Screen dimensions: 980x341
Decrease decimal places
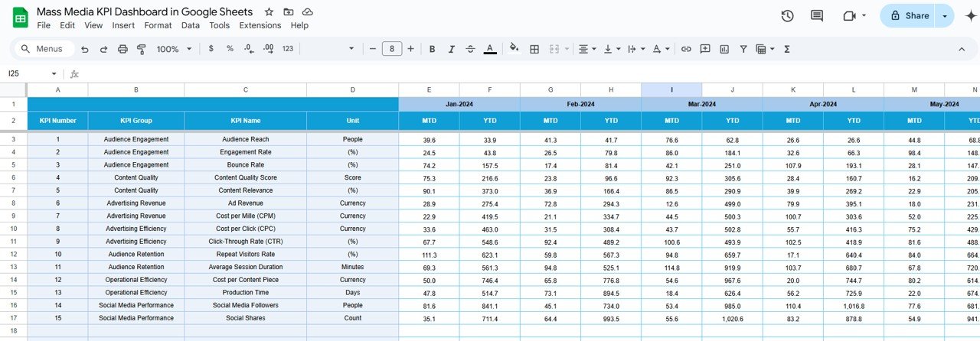pyautogui.click(x=249, y=49)
